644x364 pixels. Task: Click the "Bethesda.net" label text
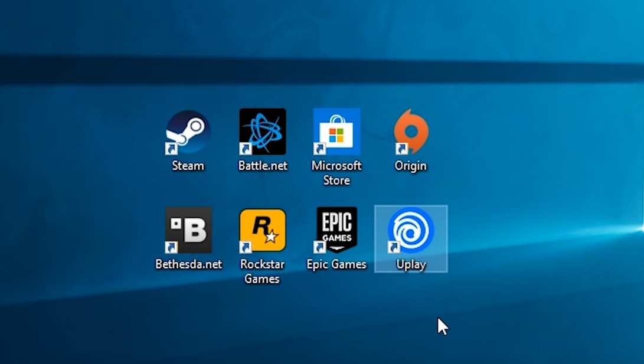pos(188,264)
